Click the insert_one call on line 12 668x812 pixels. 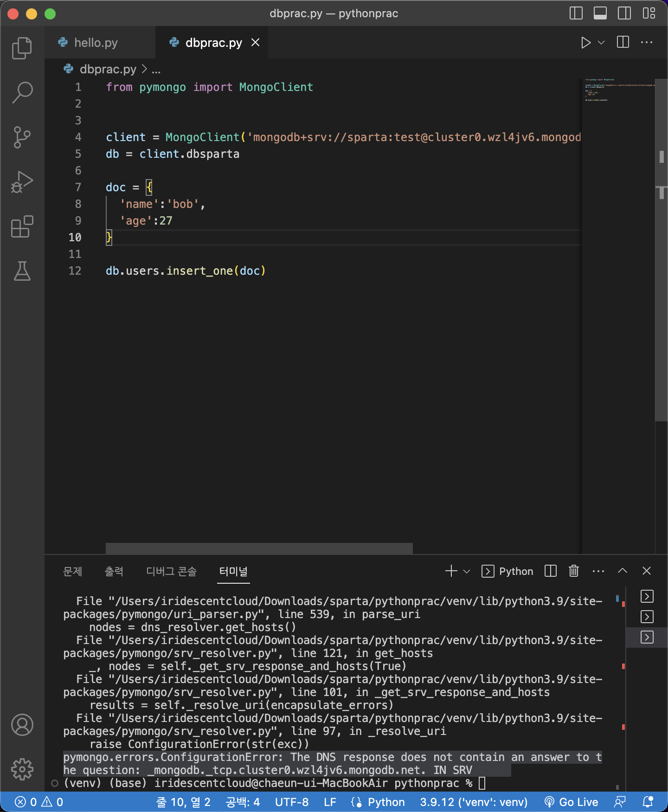tap(199, 271)
